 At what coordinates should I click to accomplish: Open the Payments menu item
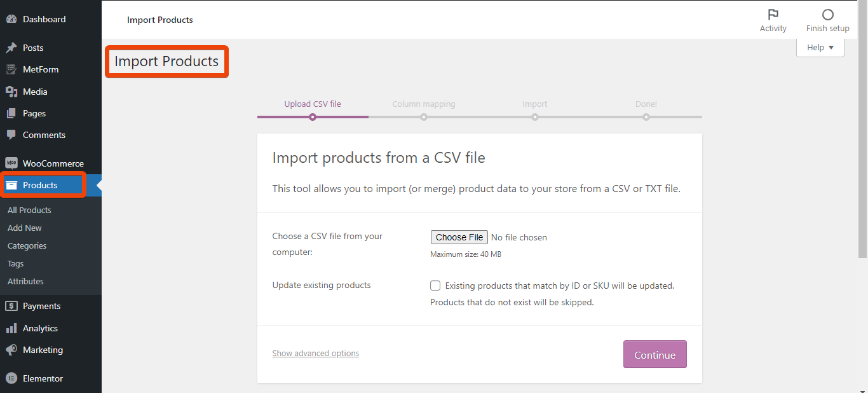click(42, 306)
